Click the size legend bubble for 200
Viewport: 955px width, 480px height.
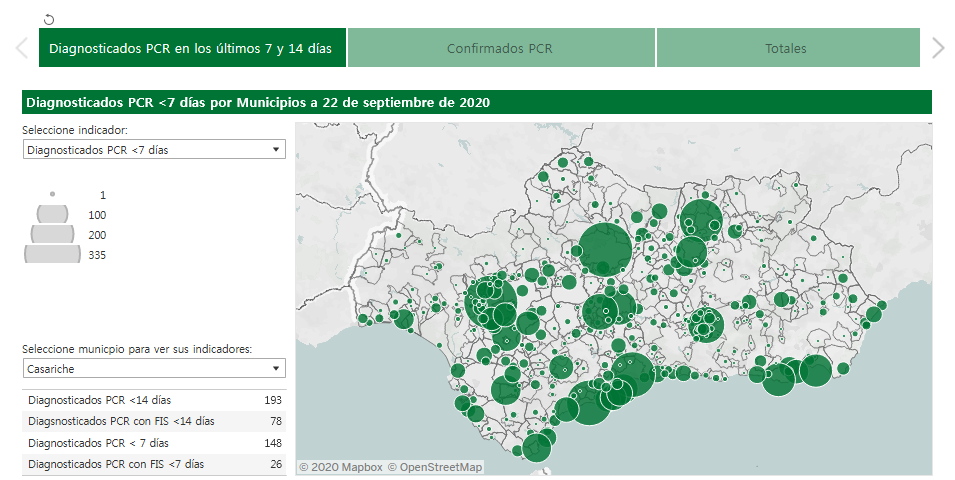pos(52,234)
